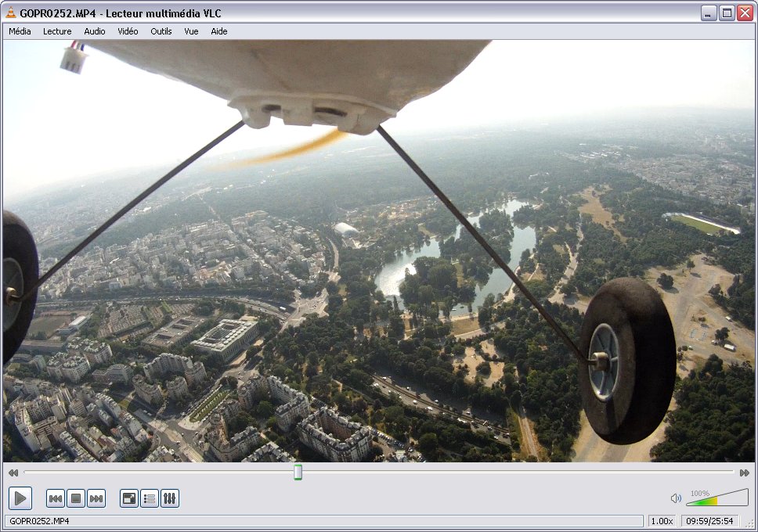
Task: Mute audio via speaker icon
Action: tap(676, 498)
